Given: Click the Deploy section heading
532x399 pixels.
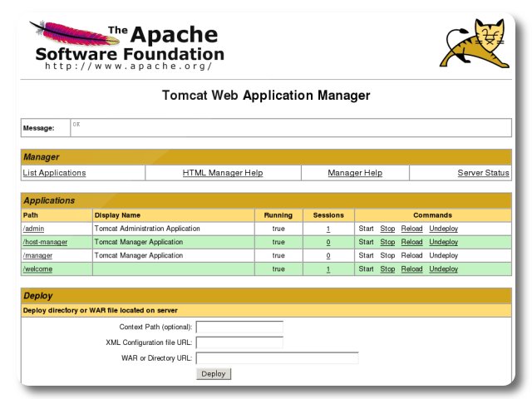Looking at the screenshot, I should [x=38, y=296].
